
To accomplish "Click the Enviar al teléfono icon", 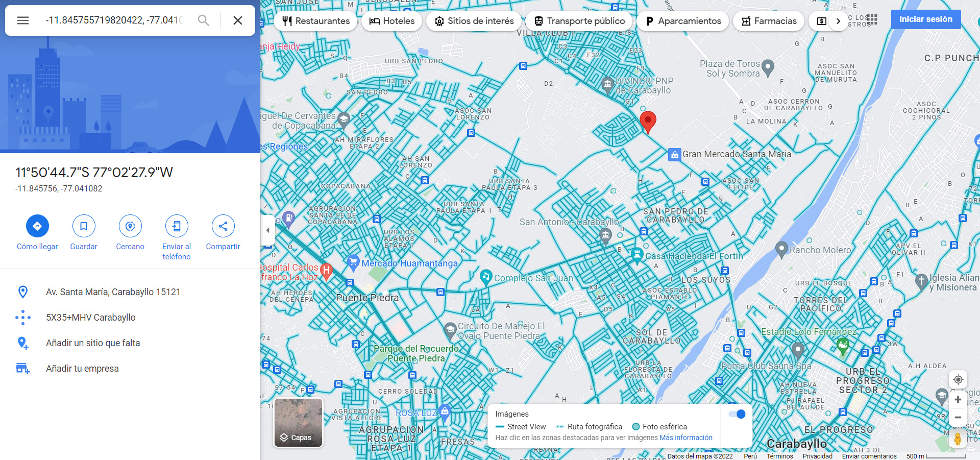I will pyautogui.click(x=177, y=226).
